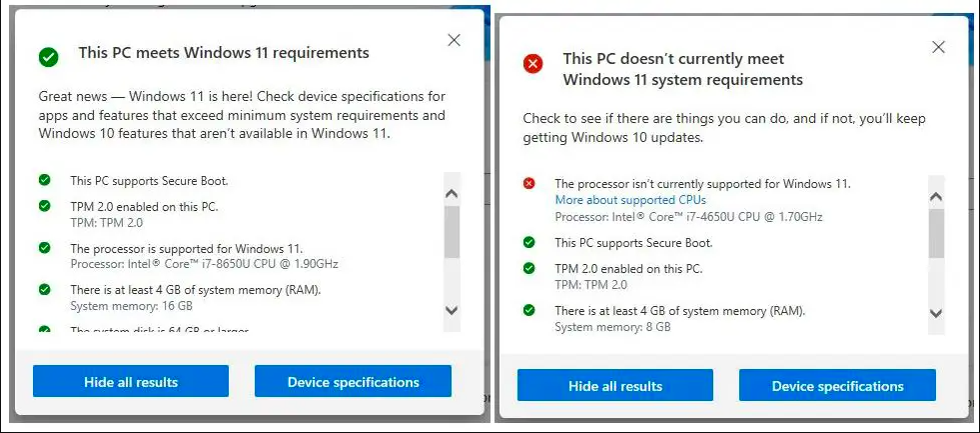Click the green check beside left Secure Boot result
Screen dimensions: 980x433
(44, 180)
